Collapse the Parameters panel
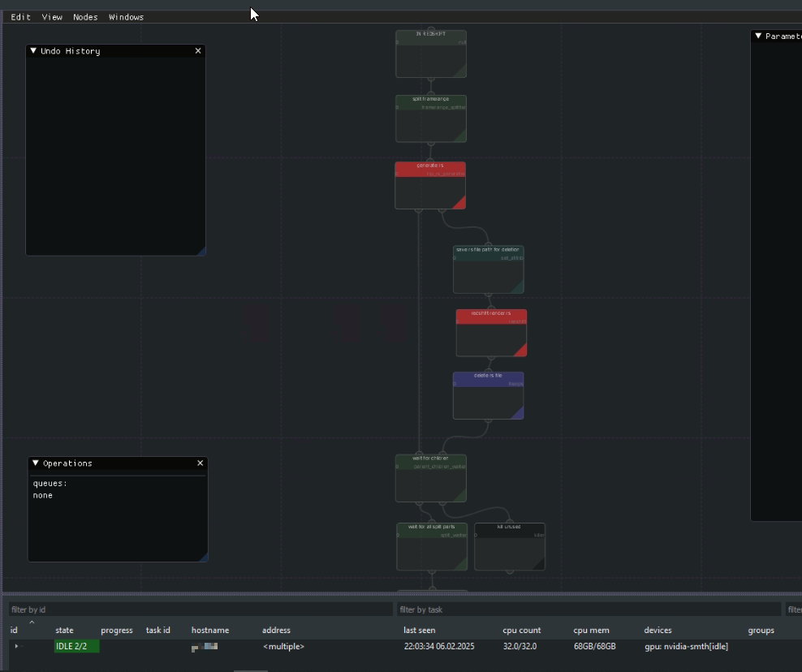The image size is (802, 672). pos(758,36)
